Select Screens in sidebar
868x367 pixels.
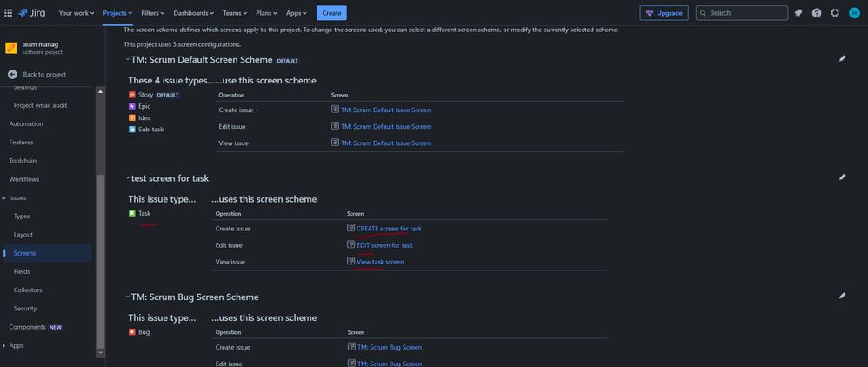click(48, 253)
